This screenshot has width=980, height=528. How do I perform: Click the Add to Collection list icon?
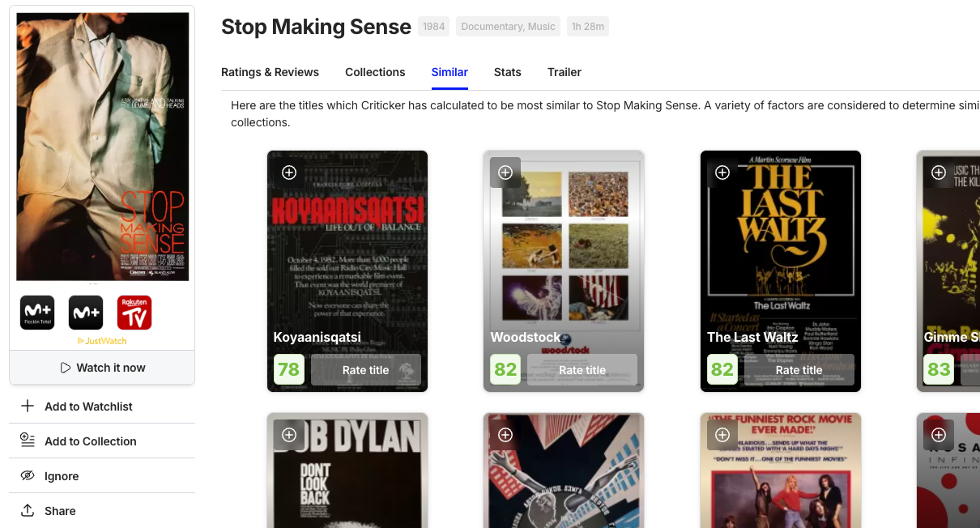tap(28, 441)
